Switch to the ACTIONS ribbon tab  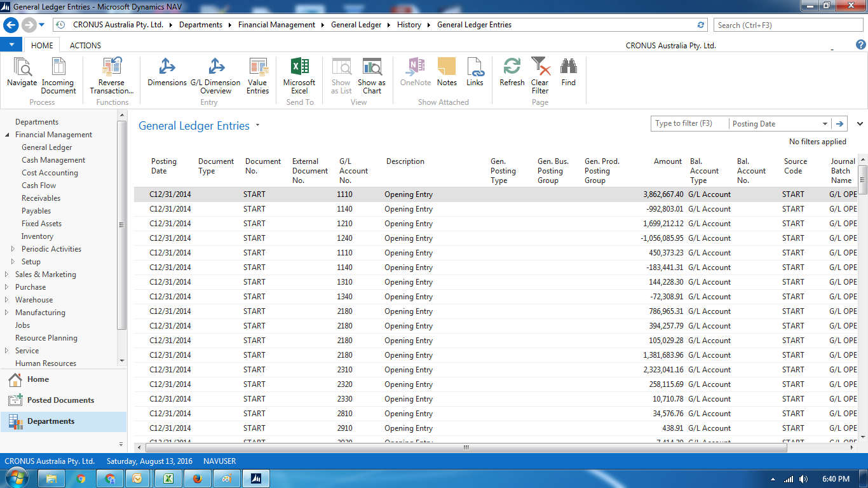[85, 45]
